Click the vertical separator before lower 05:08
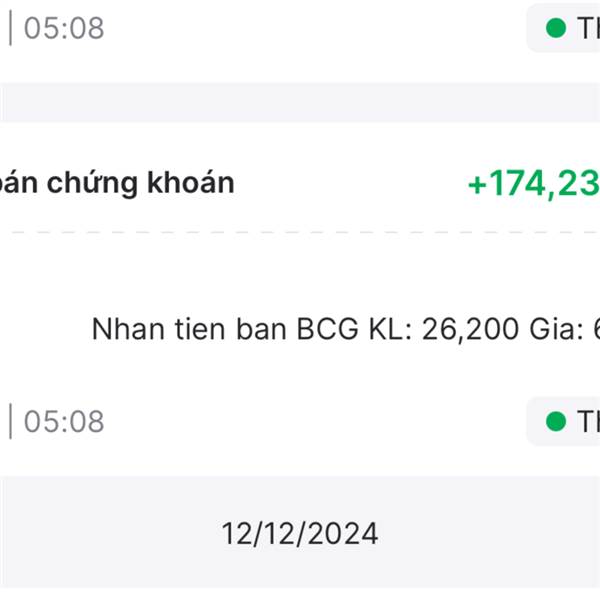 pyautogui.click(x=11, y=421)
